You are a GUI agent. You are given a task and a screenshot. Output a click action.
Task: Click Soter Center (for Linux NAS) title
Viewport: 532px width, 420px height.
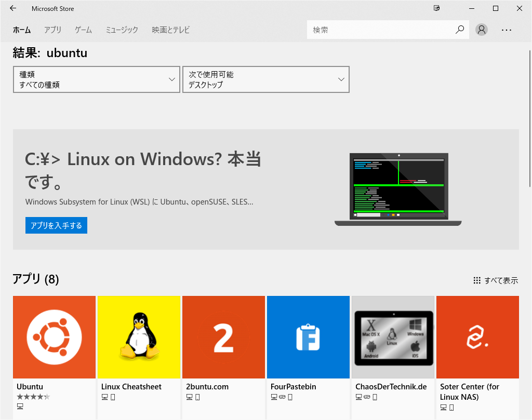(470, 391)
